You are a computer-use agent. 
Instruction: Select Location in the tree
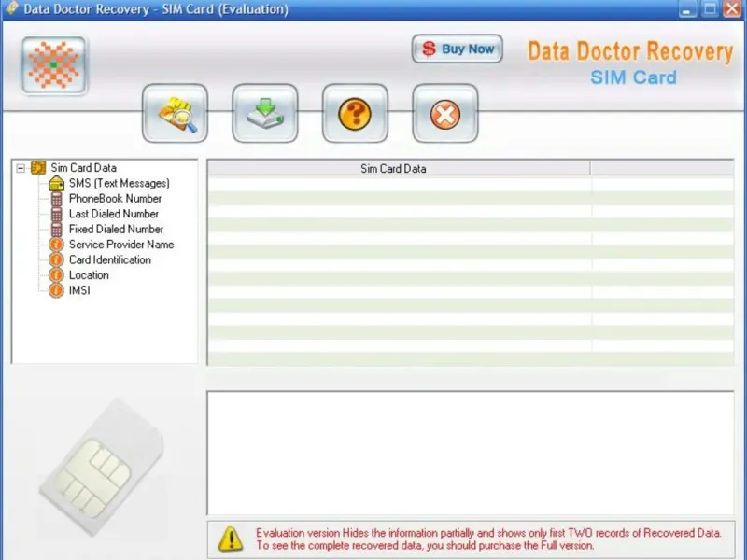(89, 274)
